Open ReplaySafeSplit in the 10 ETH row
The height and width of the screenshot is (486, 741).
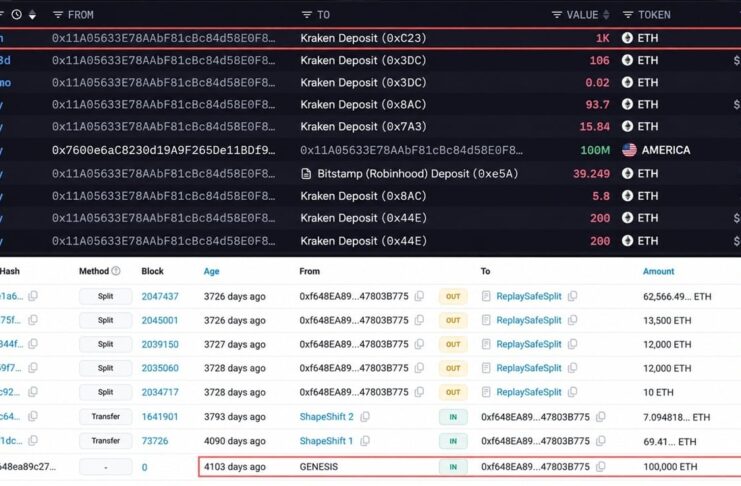tap(529, 392)
